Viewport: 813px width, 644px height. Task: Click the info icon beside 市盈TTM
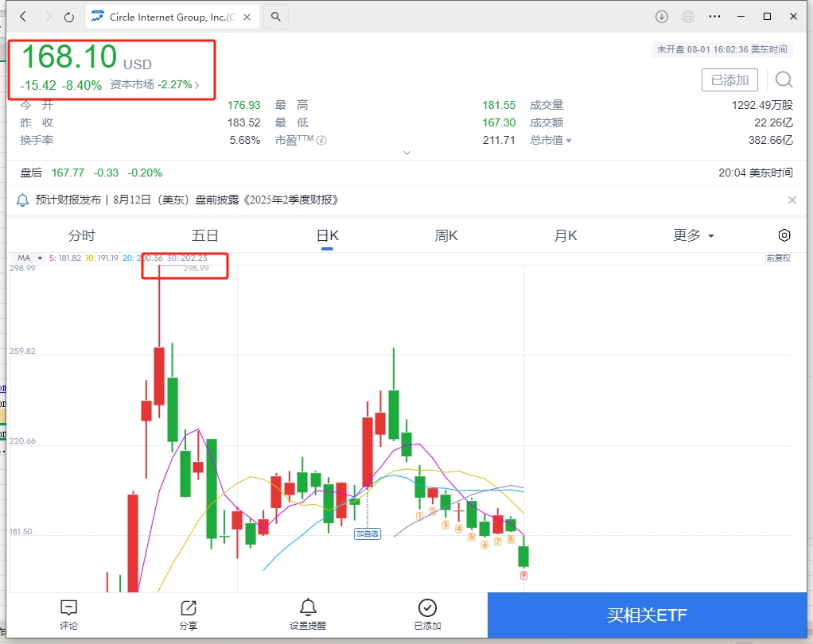click(x=321, y=141)
